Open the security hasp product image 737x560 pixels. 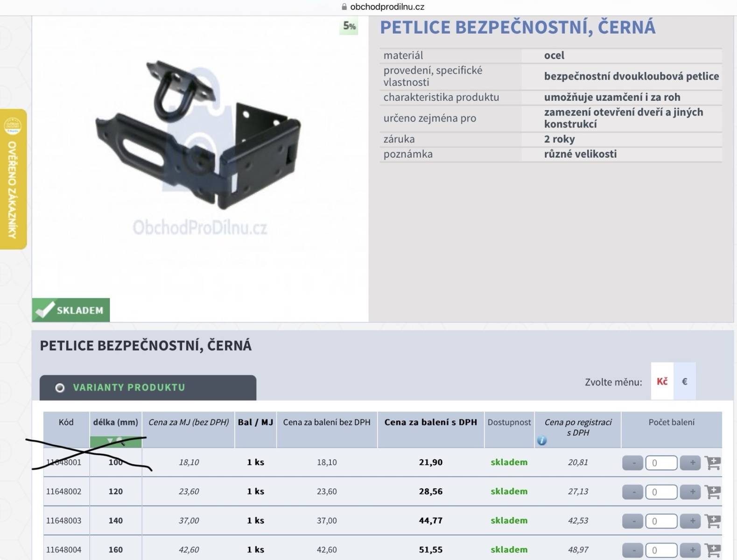[199, 135]
